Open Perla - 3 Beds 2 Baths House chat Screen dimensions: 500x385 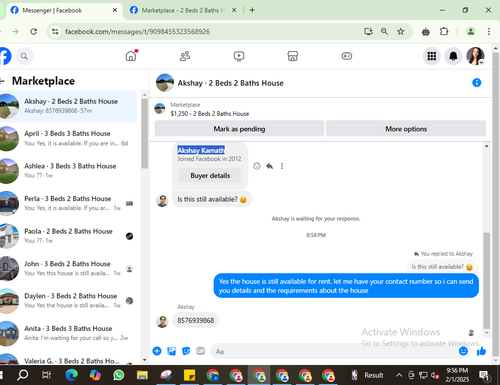point(68,203)
